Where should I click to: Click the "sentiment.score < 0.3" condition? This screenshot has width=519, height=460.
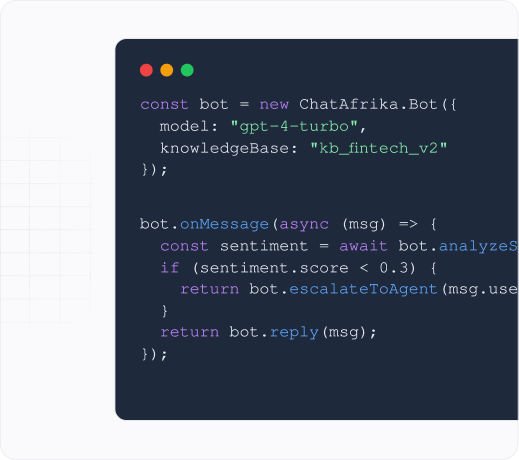click(304, 268)
